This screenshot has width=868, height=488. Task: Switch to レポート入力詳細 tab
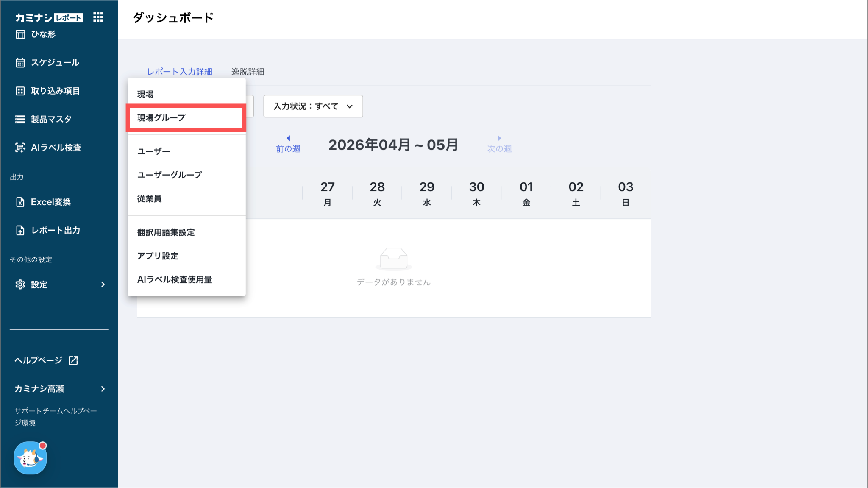coord(180,72)
